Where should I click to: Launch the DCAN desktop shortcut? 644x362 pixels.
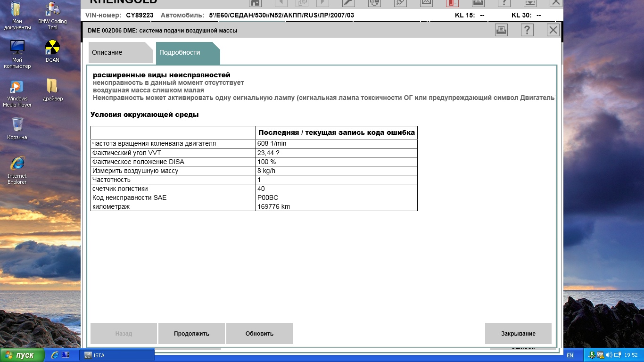52,51
